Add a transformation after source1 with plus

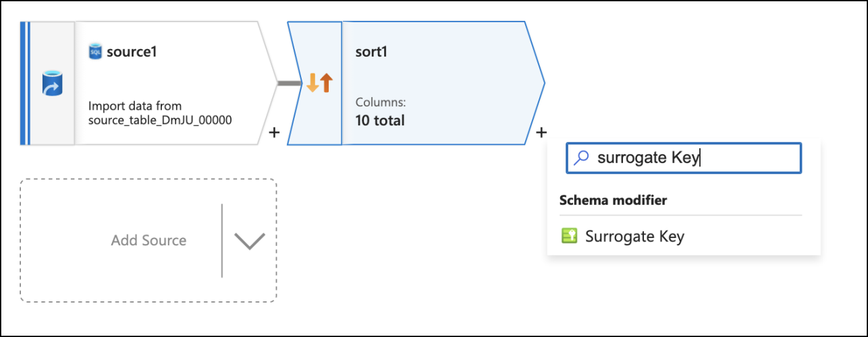coord(274,133)
